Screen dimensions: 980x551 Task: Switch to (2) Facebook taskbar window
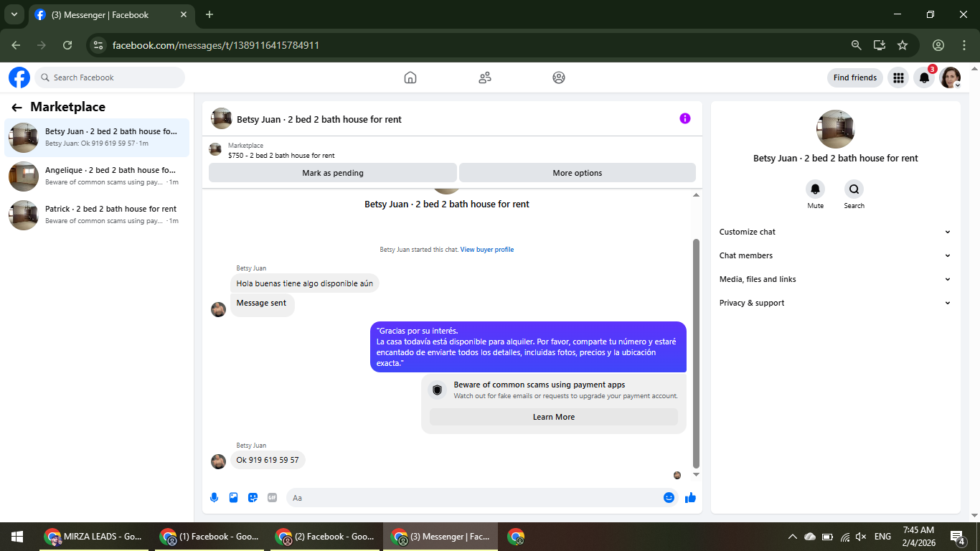tap(325, 537)
